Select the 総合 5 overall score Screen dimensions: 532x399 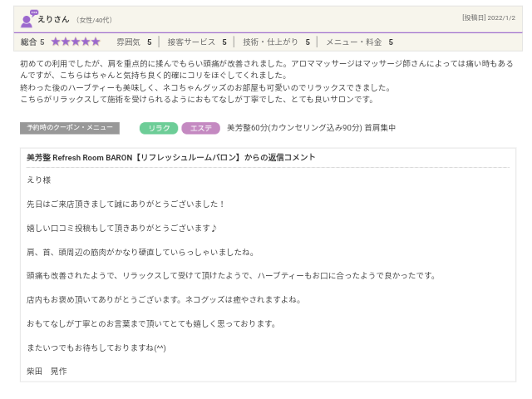coord(32,42)
